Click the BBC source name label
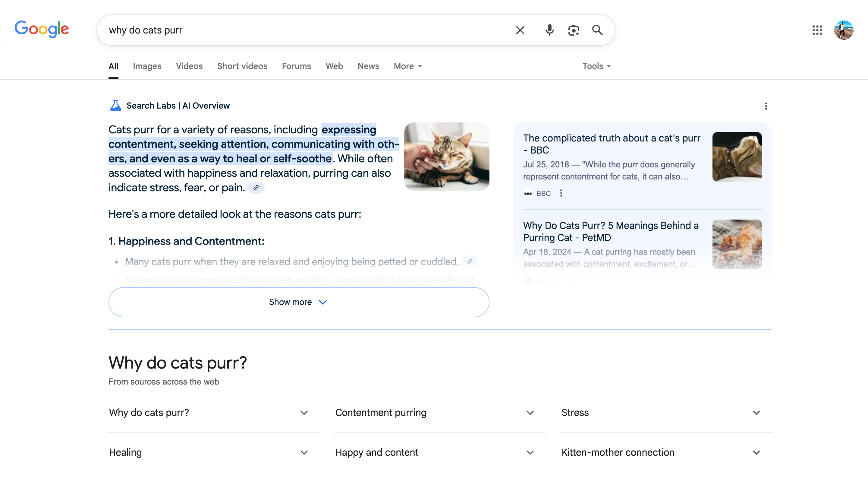The width and height of the screenshot is (868, 488). 543,194
